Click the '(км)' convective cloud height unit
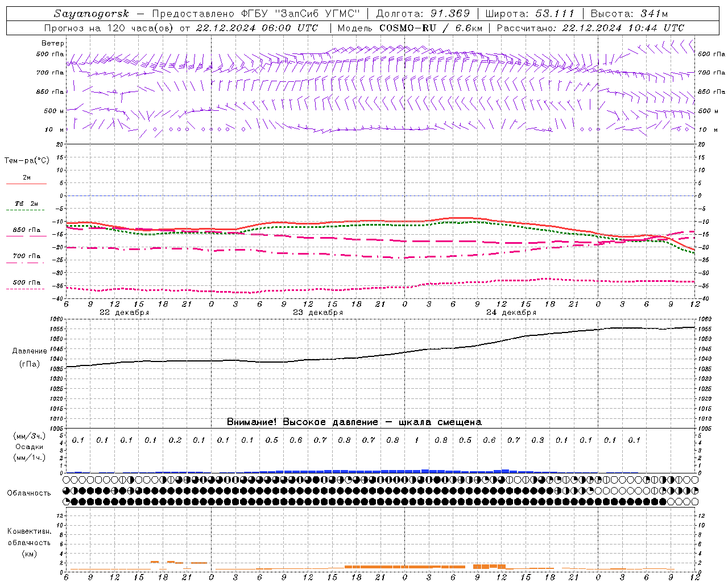Image resolution: width=728 pixels, height=582 pixels. point(29,554)
